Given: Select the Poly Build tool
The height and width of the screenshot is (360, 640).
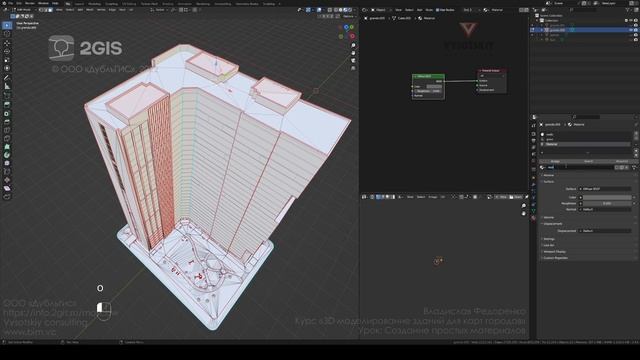Looking at the screenshot, I should (x=7, y=147).
